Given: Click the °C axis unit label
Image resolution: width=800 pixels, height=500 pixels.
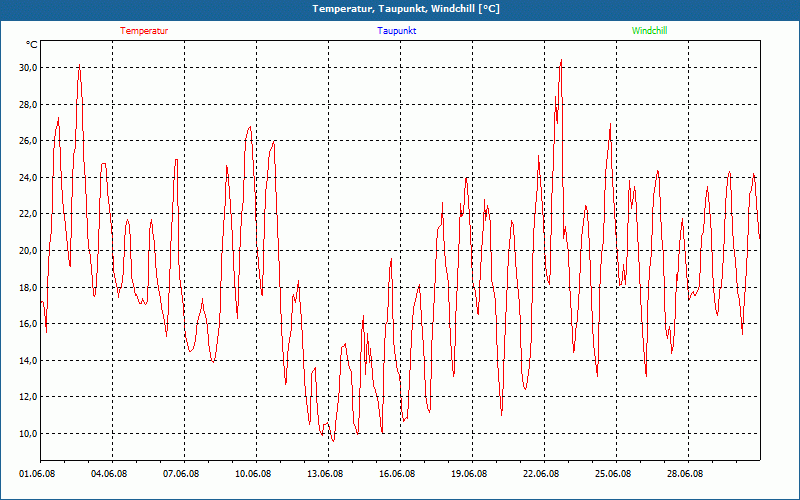Looking at the screenshot, I should [32, 45].
